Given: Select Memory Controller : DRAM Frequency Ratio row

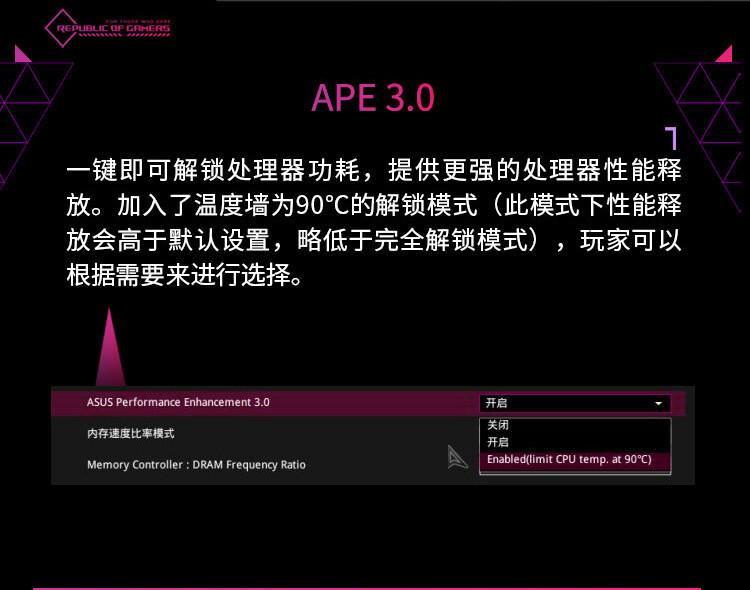Looking at the screenshot, I should click(x=196, y=465).
